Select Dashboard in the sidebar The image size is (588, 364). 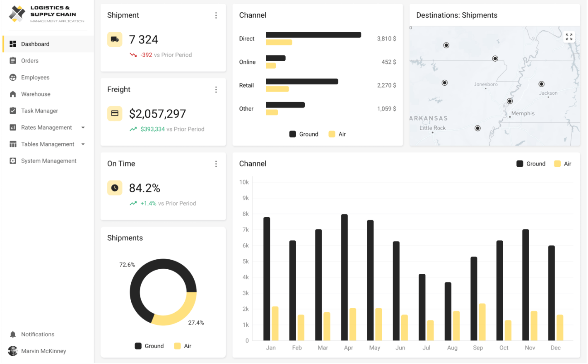coord(35,44)
